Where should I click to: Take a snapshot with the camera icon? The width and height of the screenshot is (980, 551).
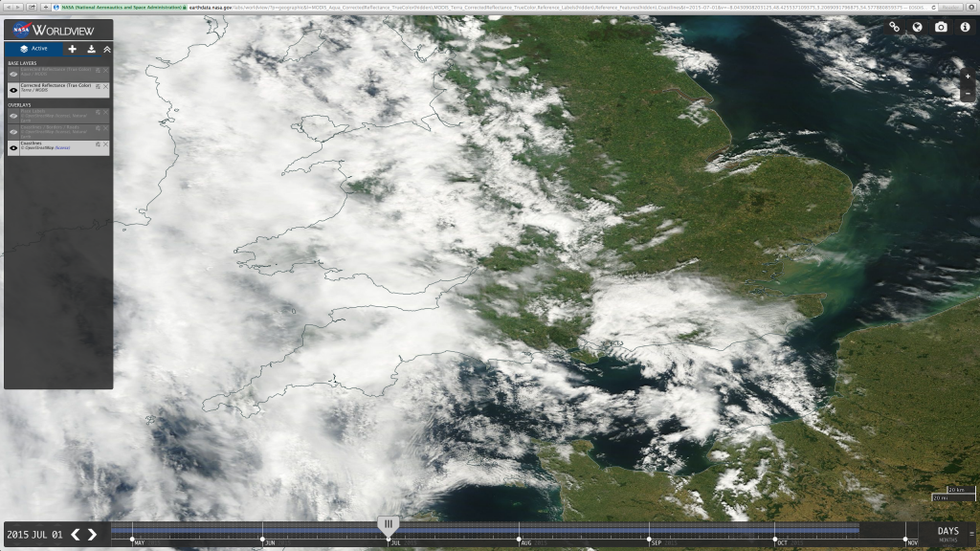coord(941,27)
